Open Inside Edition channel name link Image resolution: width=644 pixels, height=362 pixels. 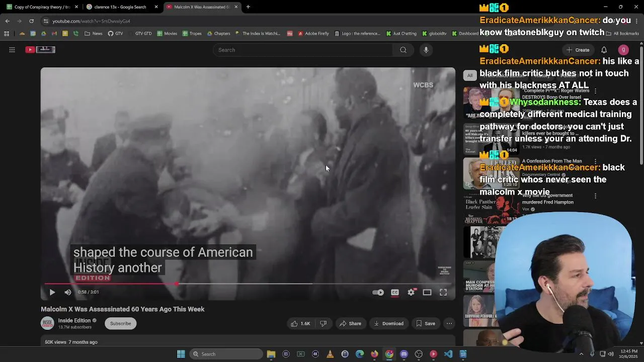[74, 320]
